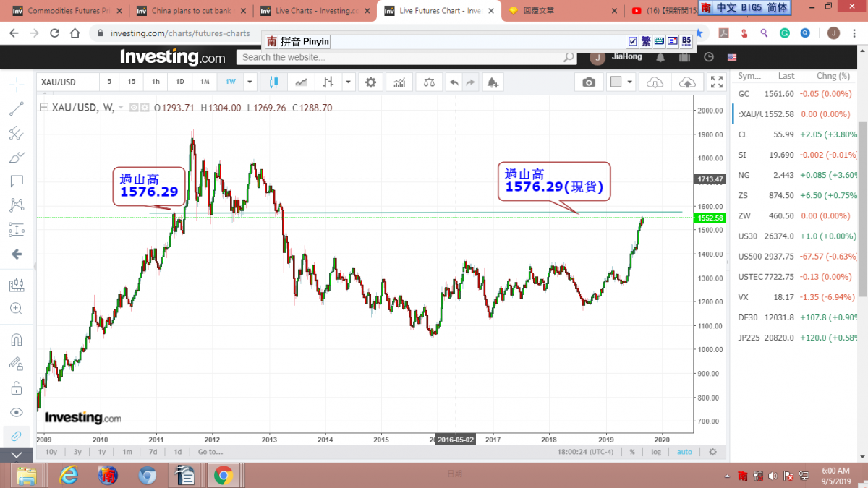Open the pitchfork drawing tools

click(x=17, y=133)
